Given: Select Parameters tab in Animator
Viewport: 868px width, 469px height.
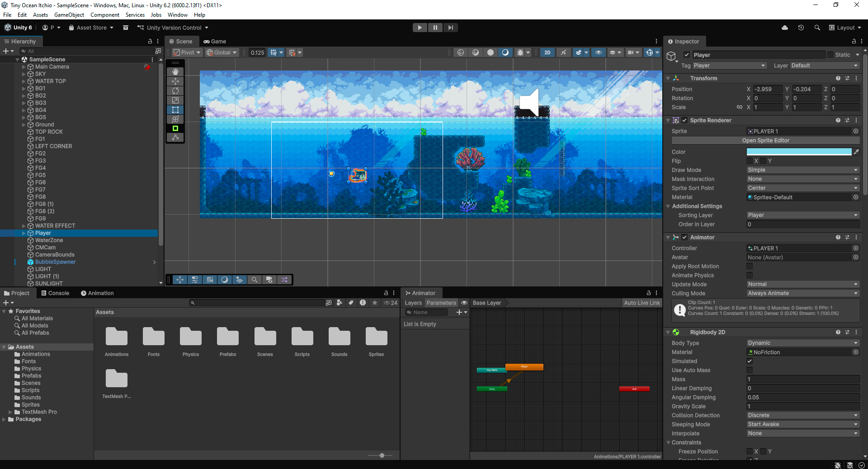Looking at the screenshot, I should pyautogui.click(x=441, y=303).
